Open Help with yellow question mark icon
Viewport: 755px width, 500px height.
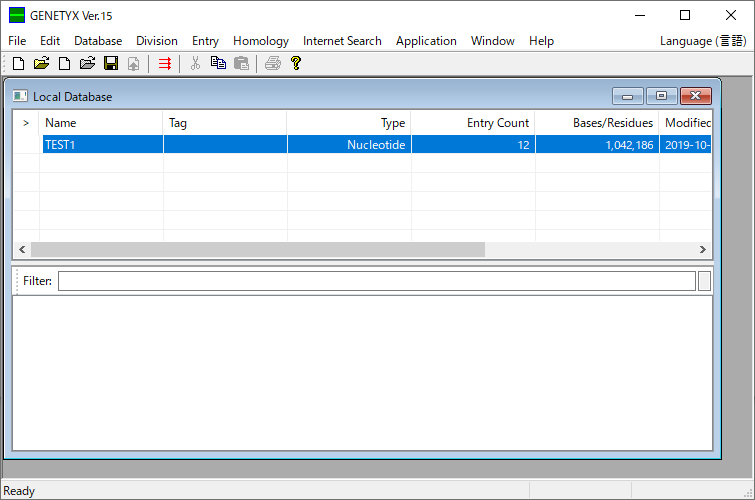point(296,63)
